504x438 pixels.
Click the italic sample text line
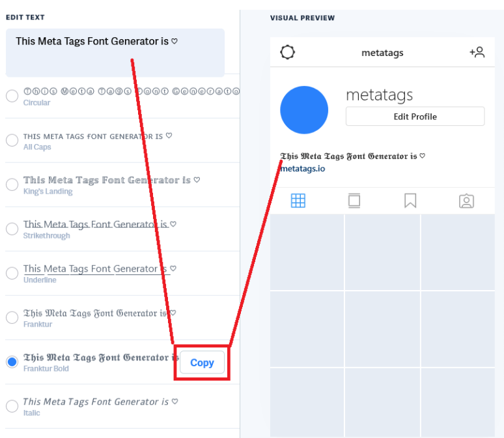[x=100, y=401]
